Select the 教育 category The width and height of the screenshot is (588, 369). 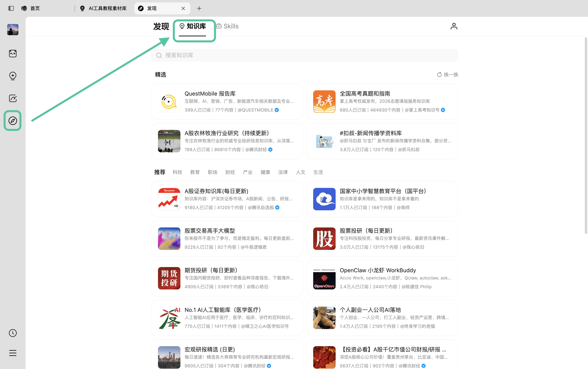195,172
